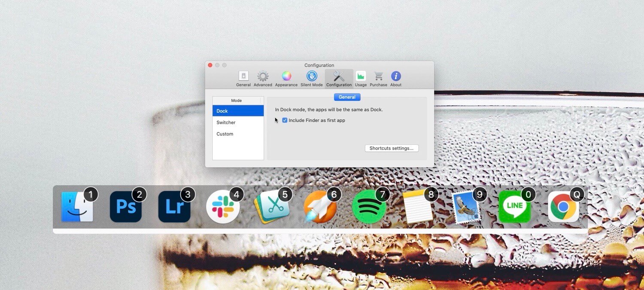Click the rocket app icon labeled 6

[320, 207]
